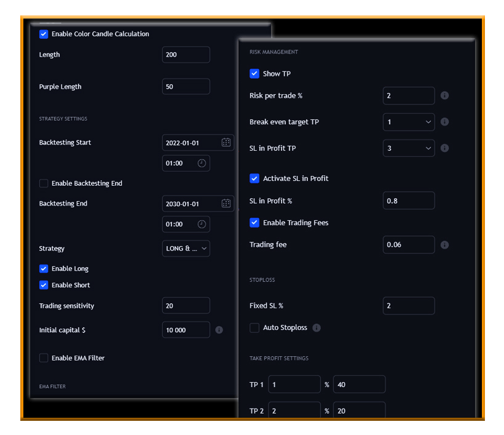This screenshot has height=435, width=504.
Task: Uncheck Enable Color Candle Calculation
Action: [x=44, y=34]
